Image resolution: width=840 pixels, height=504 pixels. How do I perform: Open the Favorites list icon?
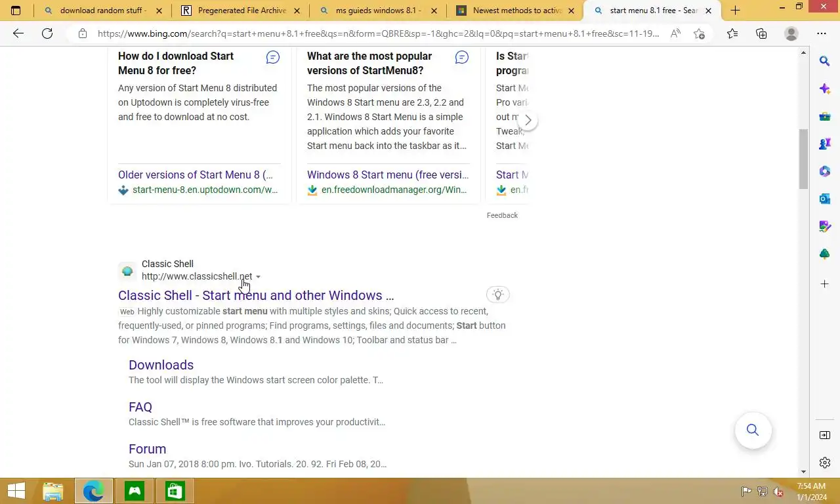732,33
